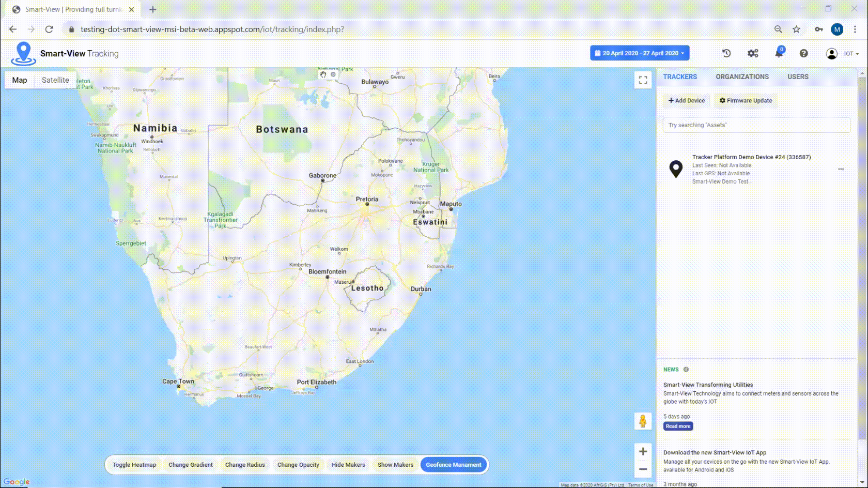The width and height of the screenshot is (868, 488).
Task: Open a new browser tab
Action: (153, 9)
